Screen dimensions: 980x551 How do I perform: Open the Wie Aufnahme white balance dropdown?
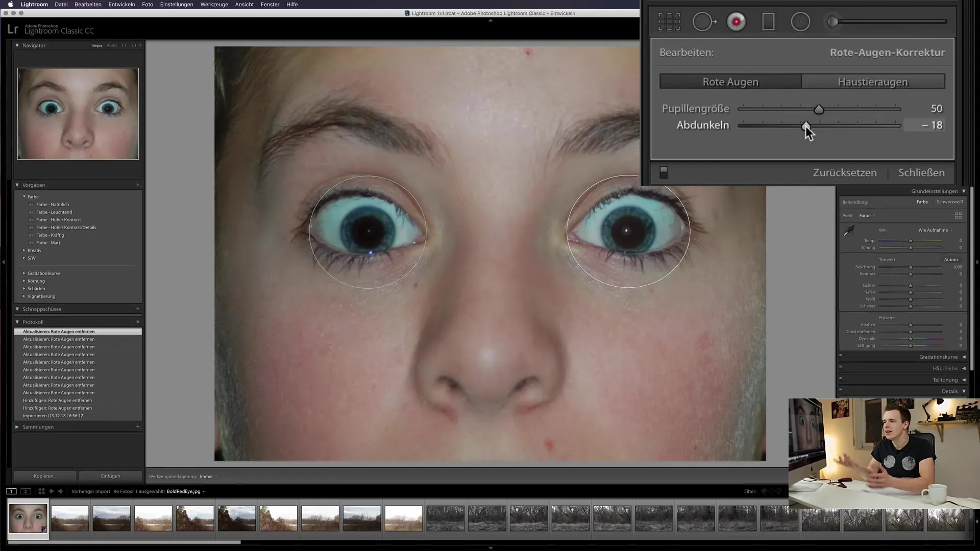point(935,230)
